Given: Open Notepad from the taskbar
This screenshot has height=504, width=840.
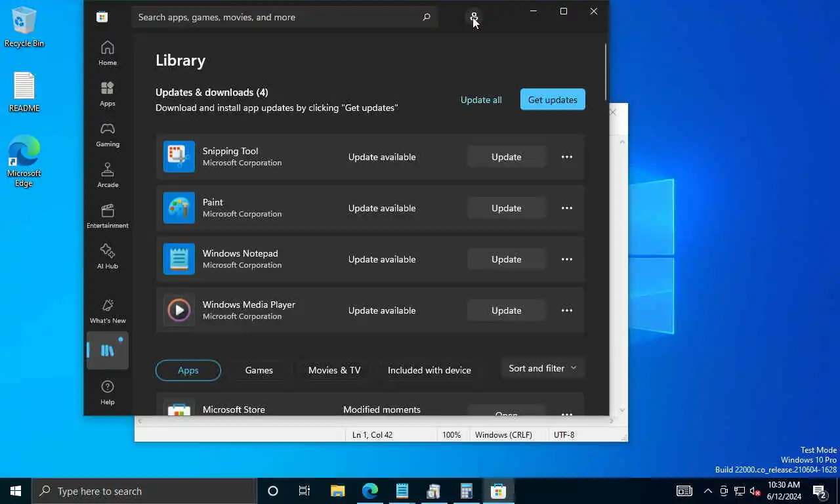Looking at the screenshot, I should 402,491.
